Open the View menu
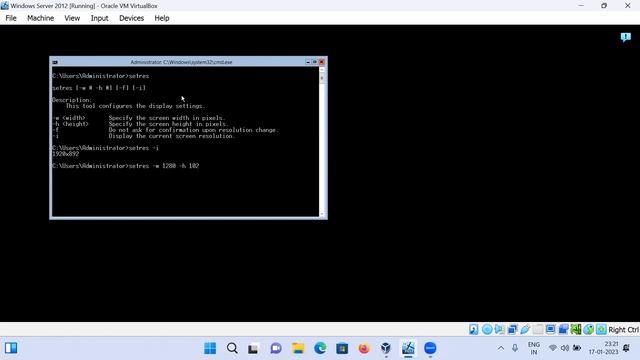Viewport: 640px width, 360px height. (72, 18)
